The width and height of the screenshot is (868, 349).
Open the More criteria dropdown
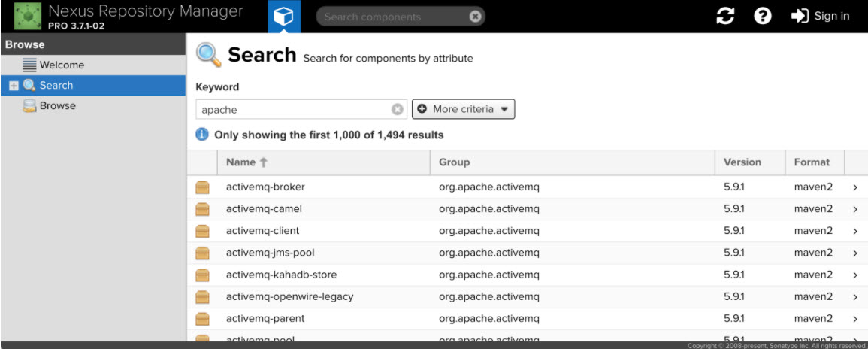click(463, 110)
